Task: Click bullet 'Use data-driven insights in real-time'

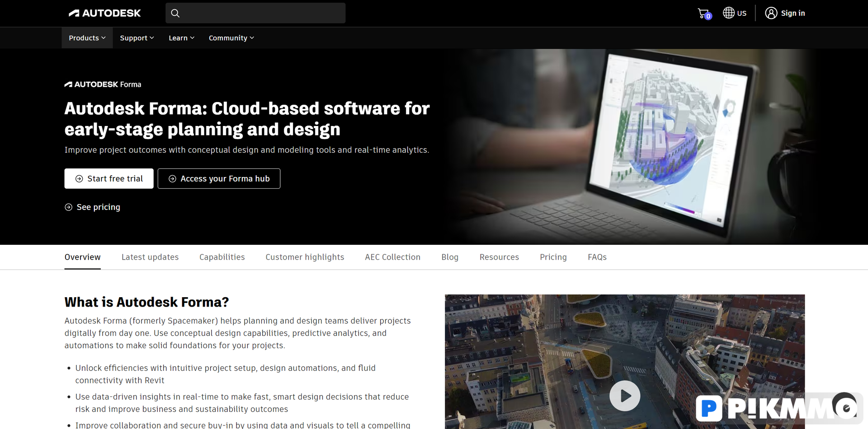Action: (242, 403)
